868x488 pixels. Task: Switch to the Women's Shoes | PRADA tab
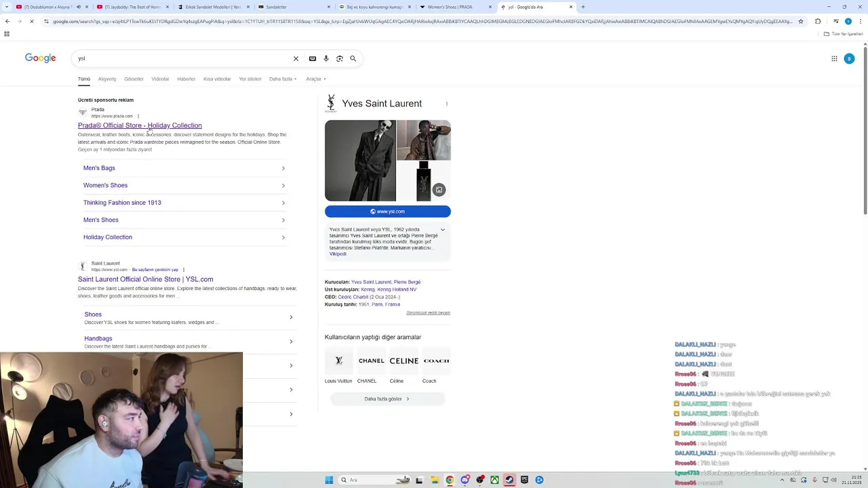coord(450,7)
